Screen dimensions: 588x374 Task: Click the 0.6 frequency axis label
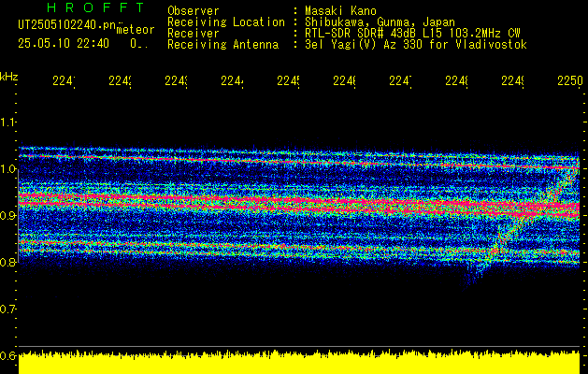pyautogui.click(x=7, y=355)
